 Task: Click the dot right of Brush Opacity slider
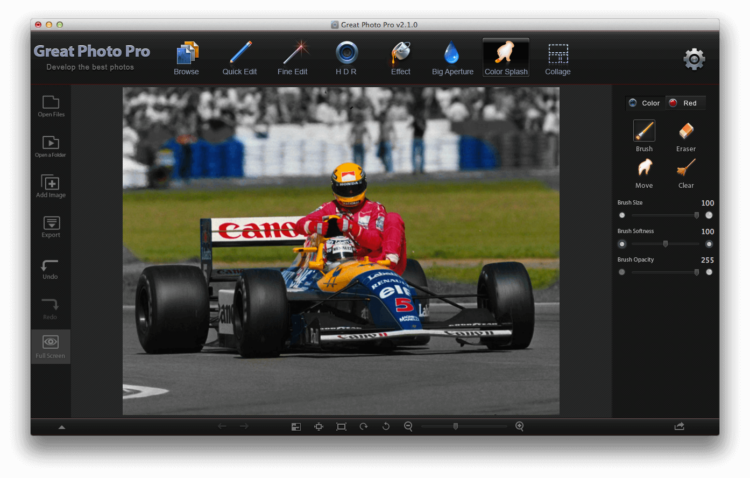point(709,272)
